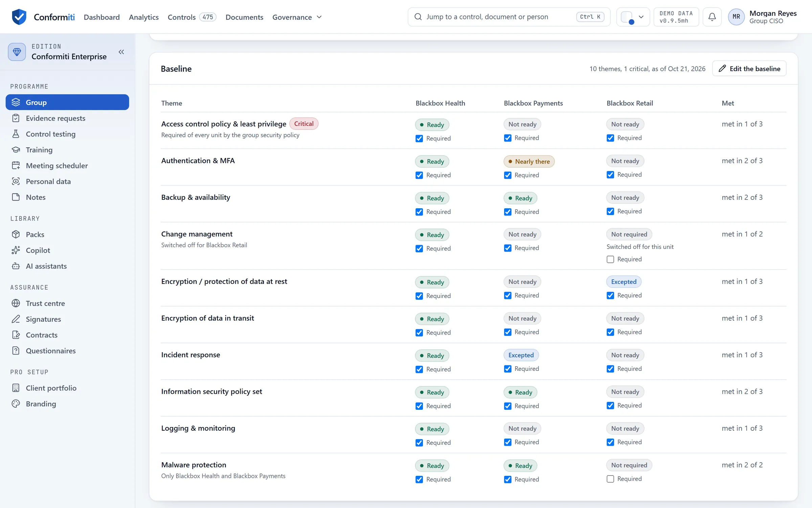Click Edit the baseline button
812x508 pixels.
749,69
